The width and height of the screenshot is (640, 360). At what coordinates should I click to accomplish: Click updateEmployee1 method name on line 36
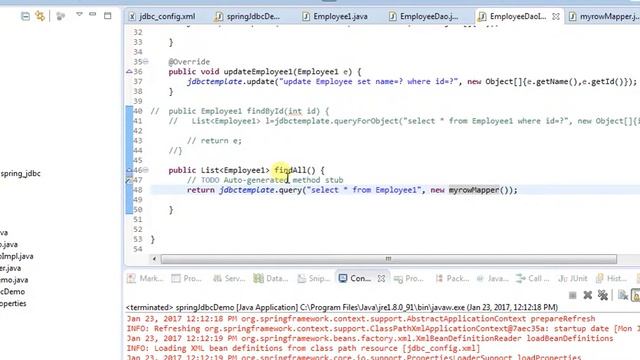point(258,72)
